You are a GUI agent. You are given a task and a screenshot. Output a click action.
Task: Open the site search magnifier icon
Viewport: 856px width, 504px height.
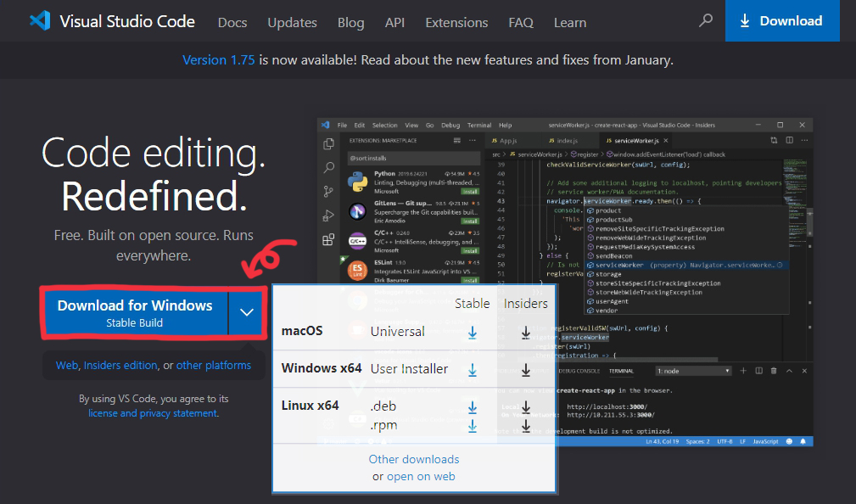coord(706,20)
